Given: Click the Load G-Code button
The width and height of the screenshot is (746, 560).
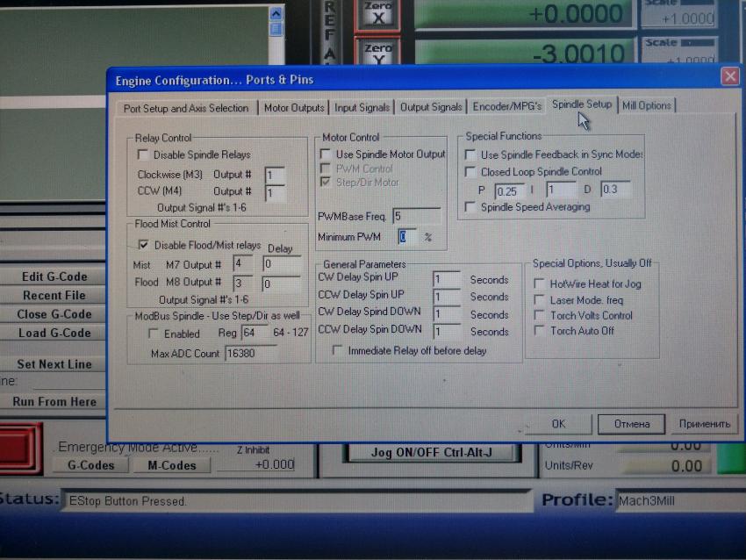Looking at the screenshot, I should coord(54,334).
